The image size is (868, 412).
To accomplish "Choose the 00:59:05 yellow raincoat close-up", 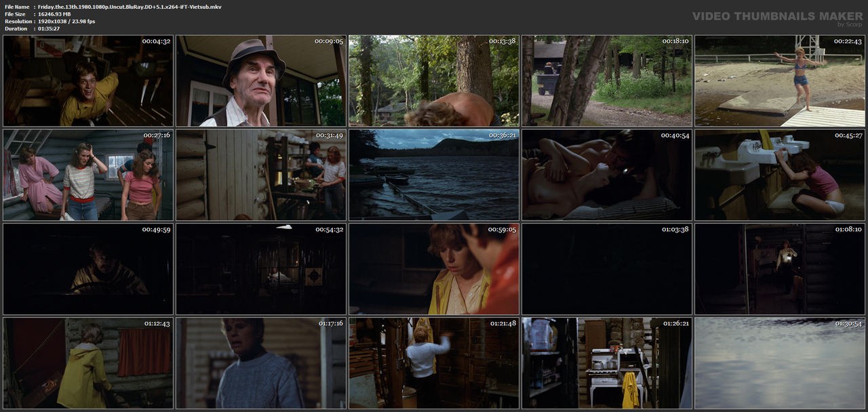I will (x=434, y=269).
